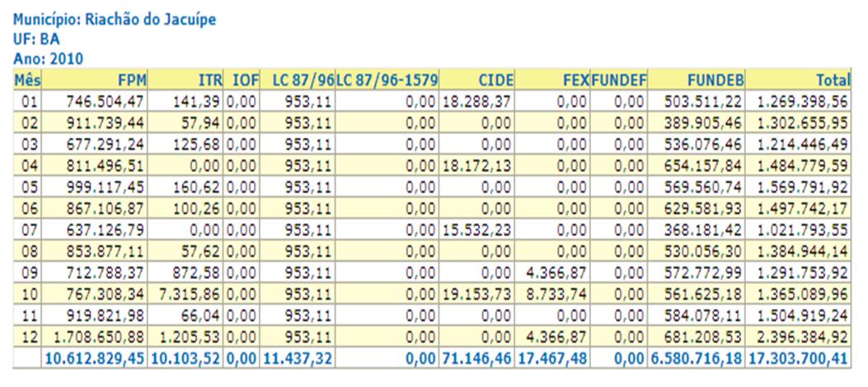Click the Mês column header
The image size is (868, 387).
pyautogui.click(x=27, y=80)
